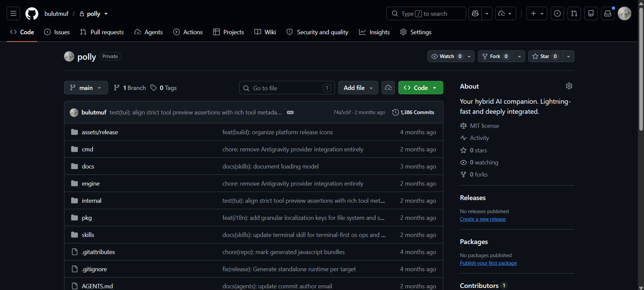Switch to the Actions tab

coord(188,32)
